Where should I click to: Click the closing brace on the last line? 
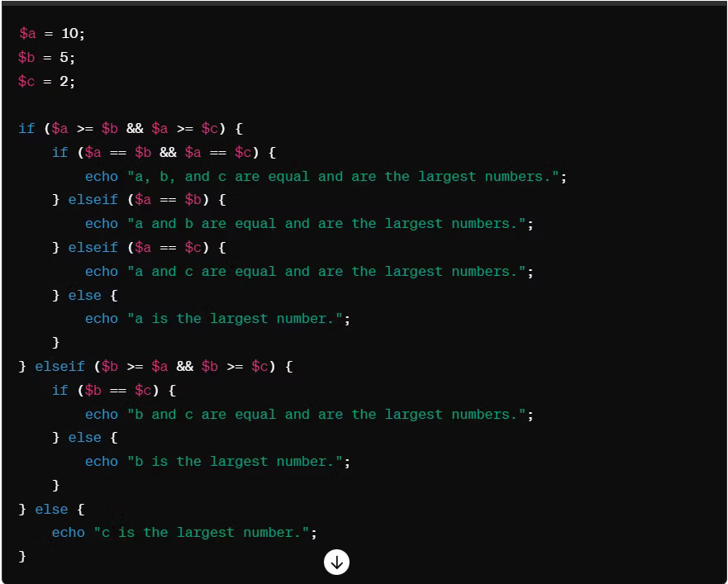coord(22,556)
